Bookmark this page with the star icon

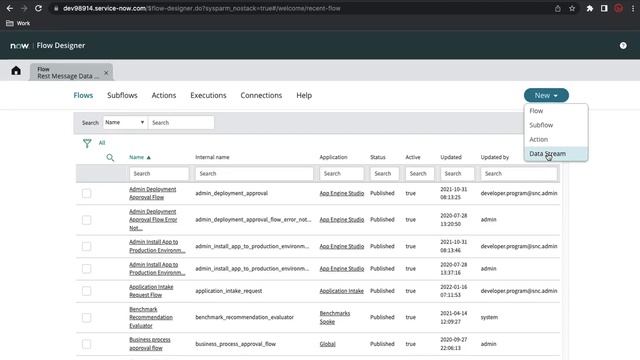click(x=572, y=8)
